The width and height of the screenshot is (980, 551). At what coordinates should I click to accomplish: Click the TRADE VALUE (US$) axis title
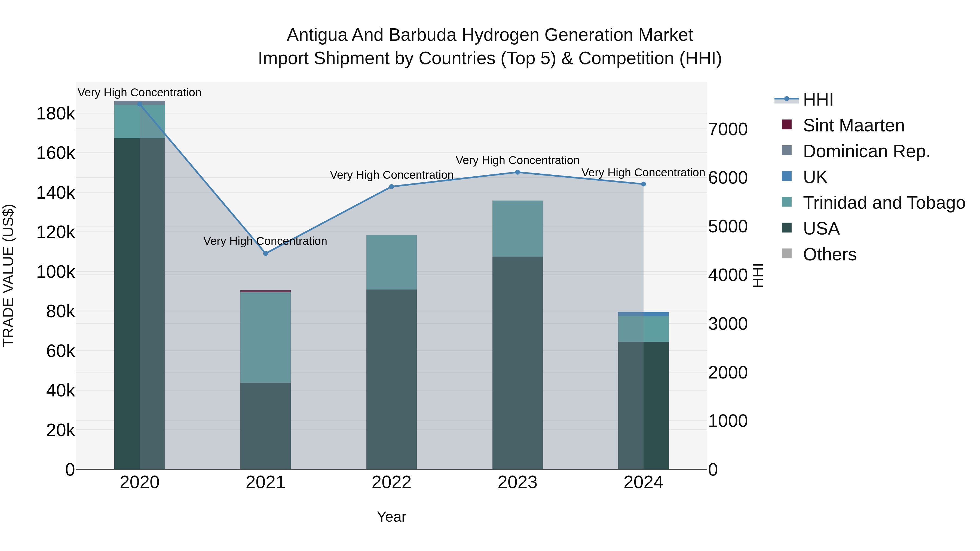coord(8,275)
